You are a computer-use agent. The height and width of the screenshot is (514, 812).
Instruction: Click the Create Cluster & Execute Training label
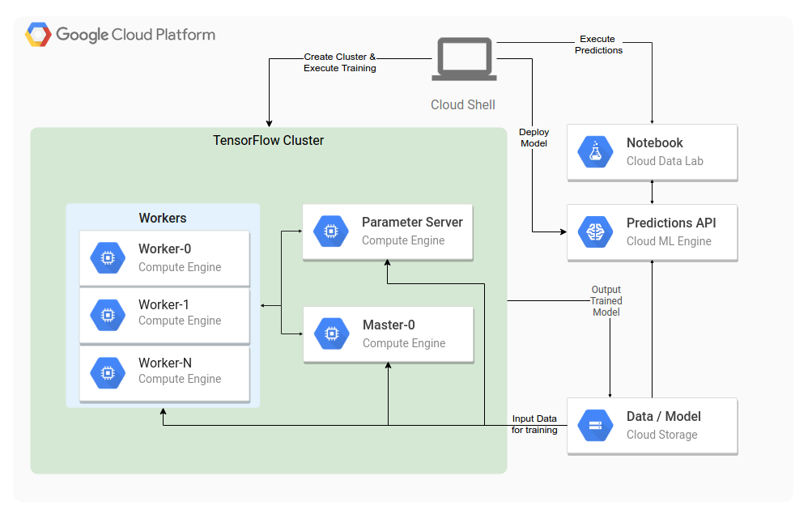[340, 63]
